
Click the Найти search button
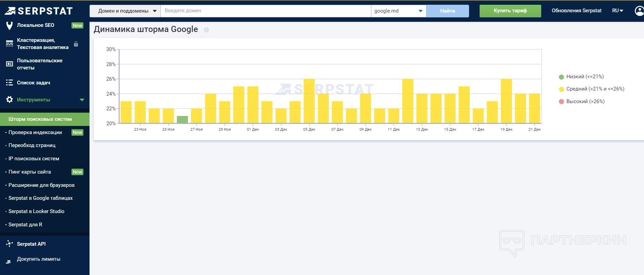pyautogui.click(x=448, y=11)
